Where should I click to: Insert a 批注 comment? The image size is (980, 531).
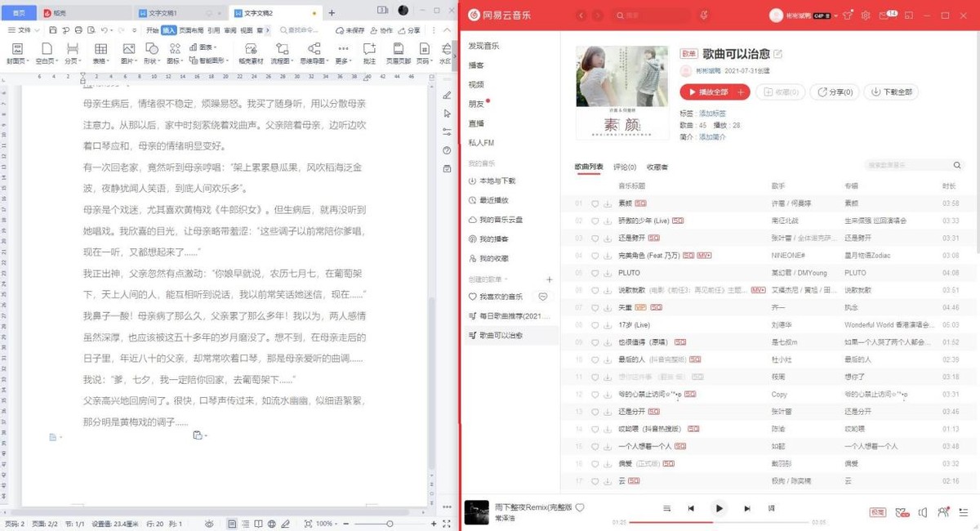coord(369,53)
